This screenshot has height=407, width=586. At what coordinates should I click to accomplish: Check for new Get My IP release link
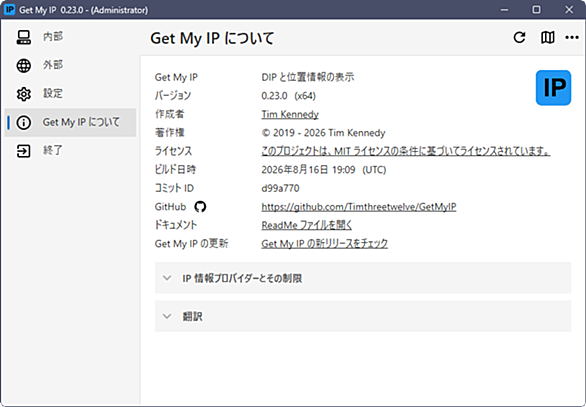(324, 244)
